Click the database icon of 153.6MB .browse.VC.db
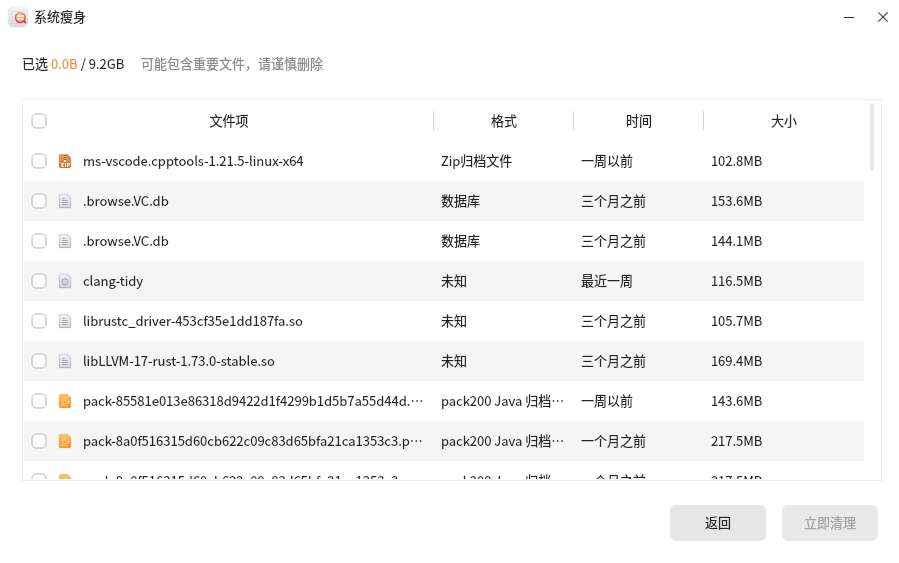Image resolution: width=899 pixels, height=563 pixels. [x=65, y=201]
